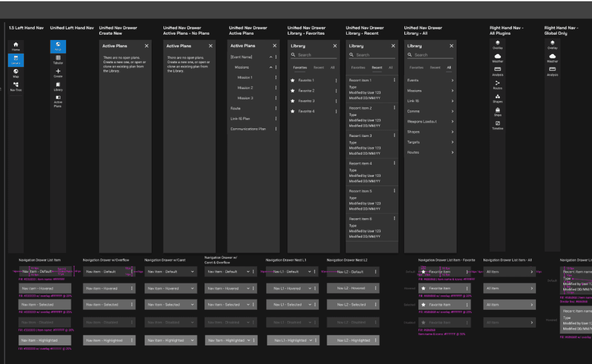Collapse the [Event Name] caret in Active Plans
This screenshot has width=592, height=364.
(x=271, y=57)
